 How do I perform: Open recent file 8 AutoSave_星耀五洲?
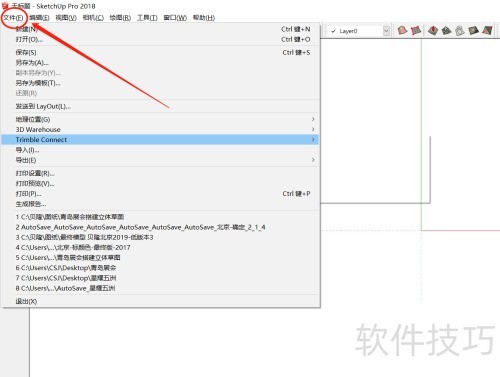pos(161,288)
